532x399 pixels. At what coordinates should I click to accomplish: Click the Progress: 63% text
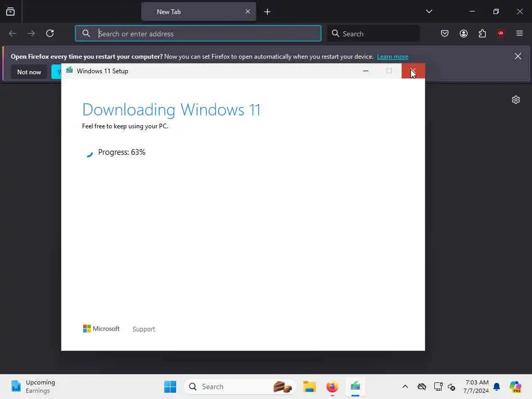[122, 152]
